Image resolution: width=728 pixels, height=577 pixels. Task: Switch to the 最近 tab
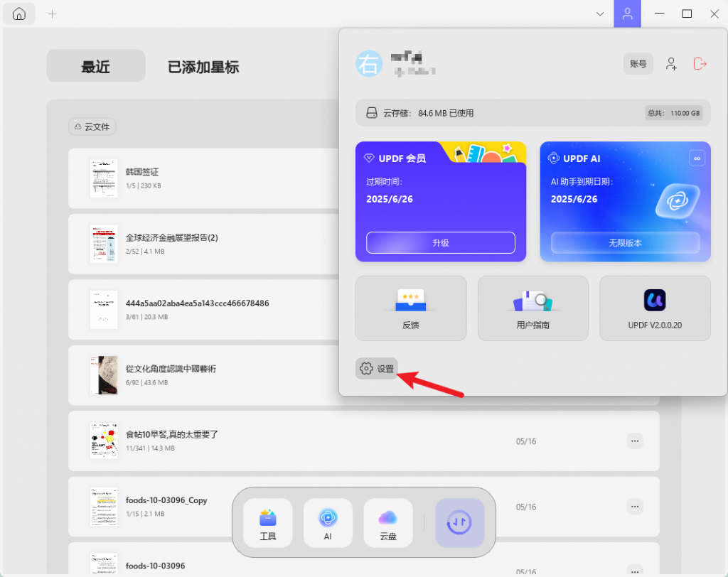point(96,67)
